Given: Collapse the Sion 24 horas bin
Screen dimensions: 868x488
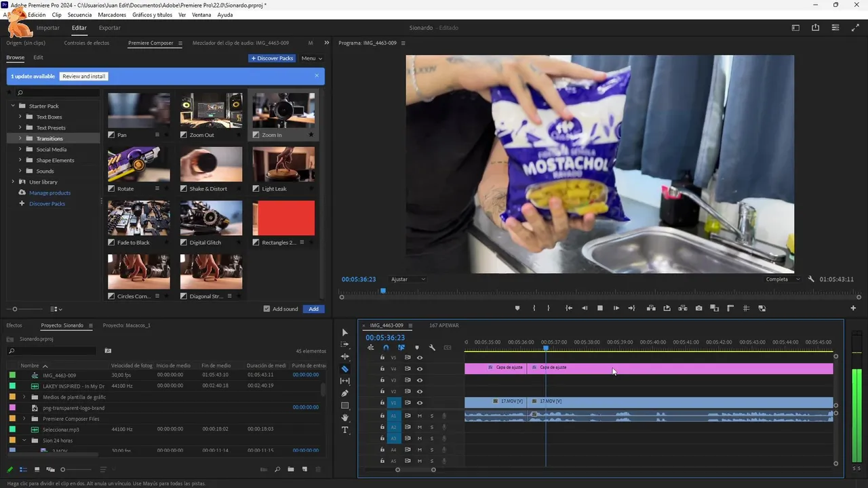Looking at the screenshot, I should (24, 440).
